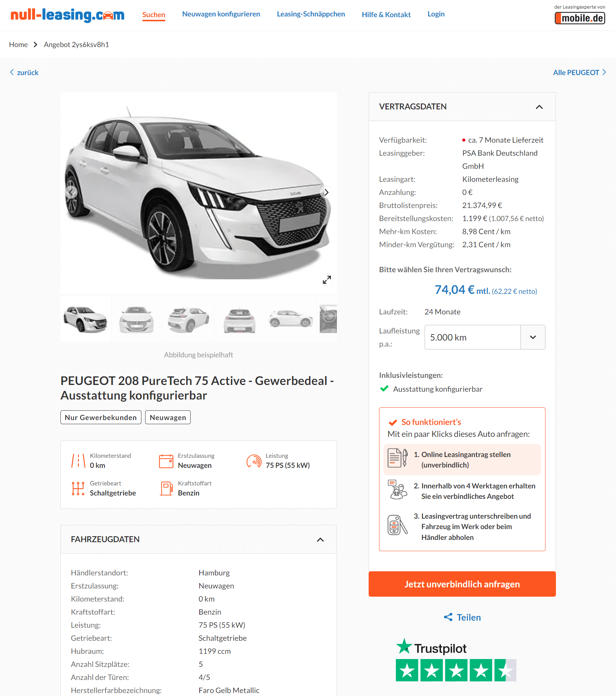Click the 74,04 € mtl. price
The width and height of the screenshot is (616, 696).
tap(462, 290)
